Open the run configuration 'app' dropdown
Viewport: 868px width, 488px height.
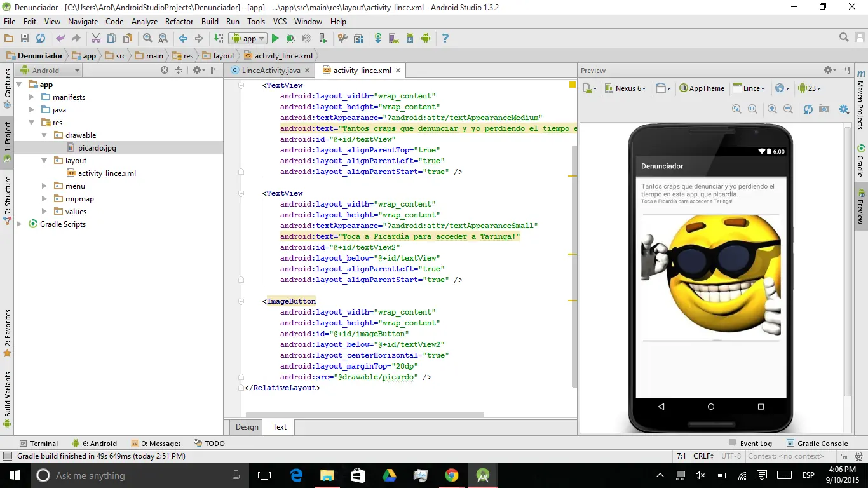pyautogui.click(x=247, y=39)
